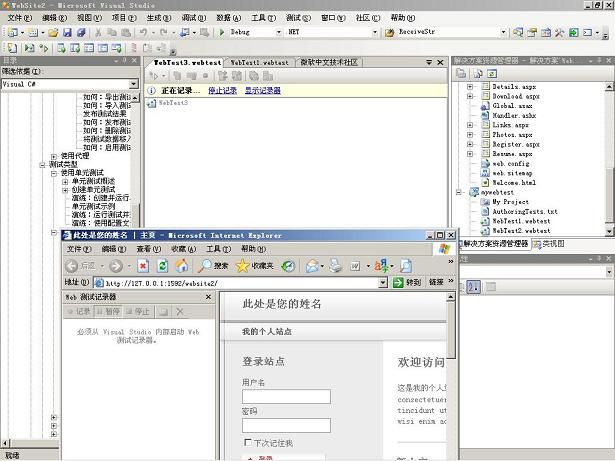615x461 pixels.
Task: Switch to the WebTest1.webtest tab
Action: point(259,62)
